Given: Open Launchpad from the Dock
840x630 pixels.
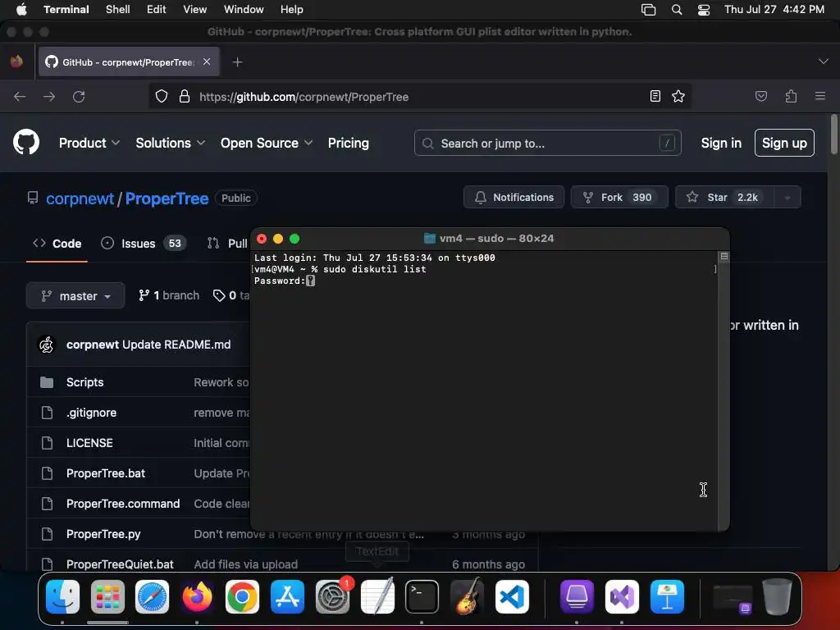Looking at the screenshot, I should tap(107, 596).
